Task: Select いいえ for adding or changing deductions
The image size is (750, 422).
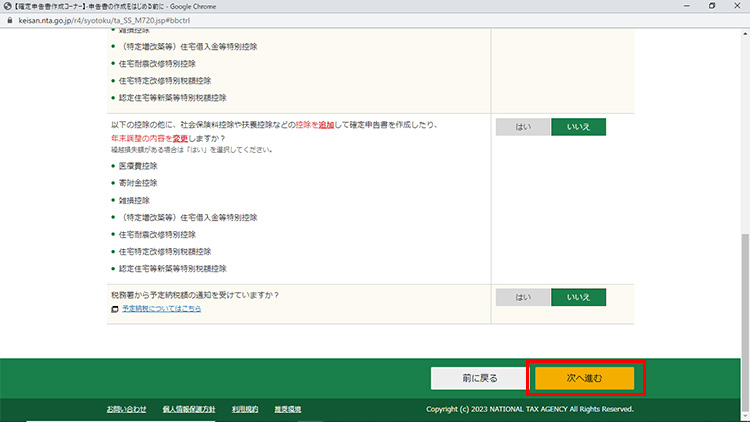Action: (578, 127)
